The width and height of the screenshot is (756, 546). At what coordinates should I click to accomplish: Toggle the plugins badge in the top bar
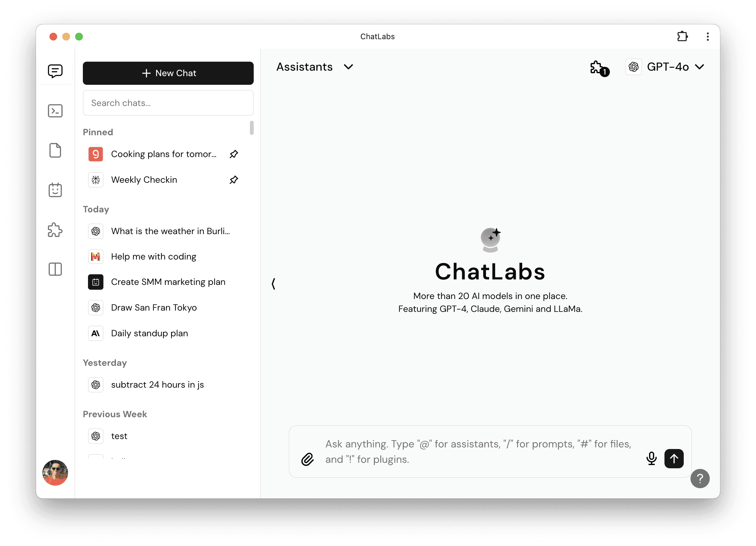point(599,68)
